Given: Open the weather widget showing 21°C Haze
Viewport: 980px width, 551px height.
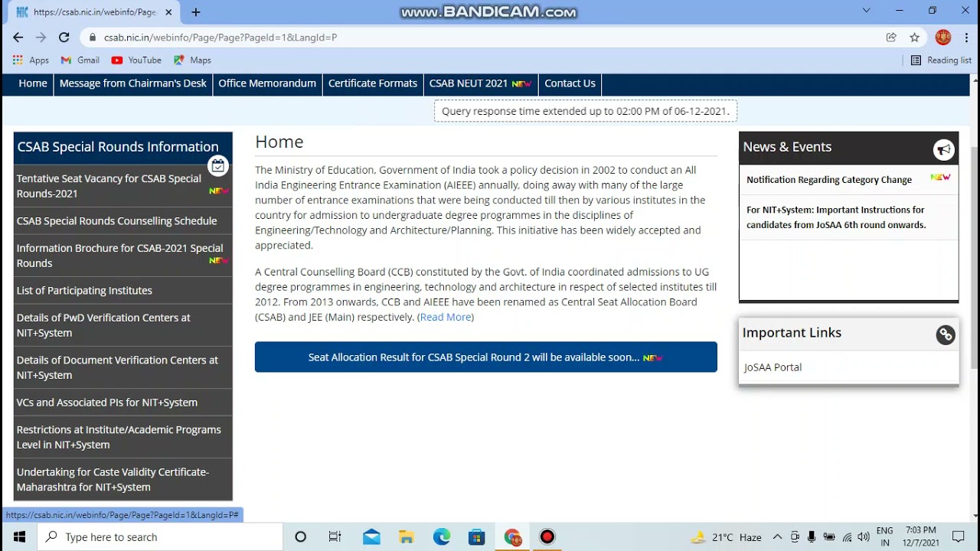Looking at the screenshot, I should pos(726,537).
